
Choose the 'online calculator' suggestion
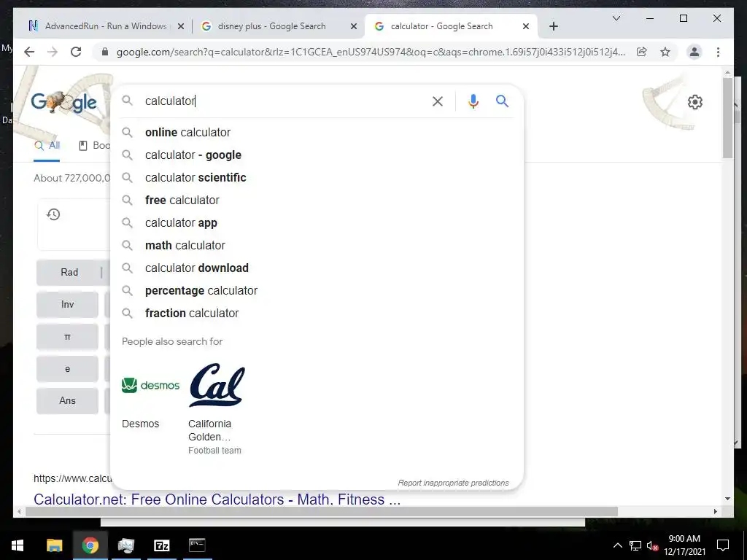[x=317, y=133]
